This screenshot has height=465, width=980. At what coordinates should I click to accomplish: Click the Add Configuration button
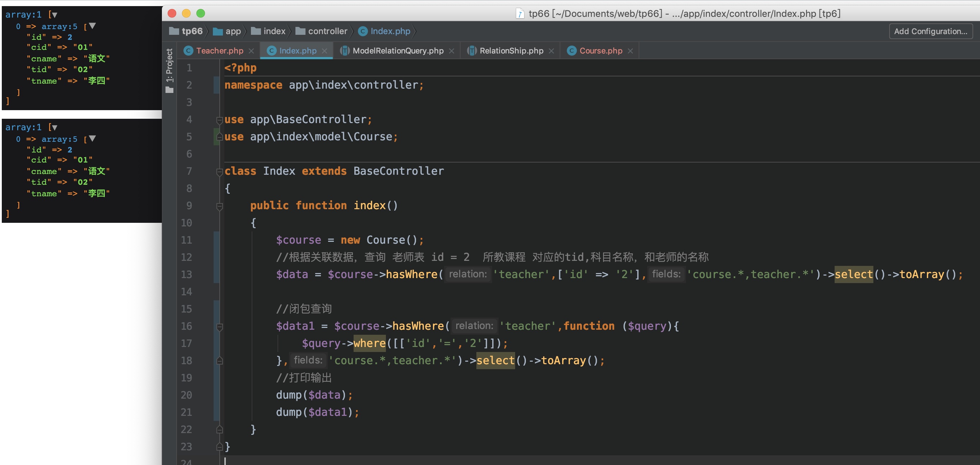click(x=930, y=31)
